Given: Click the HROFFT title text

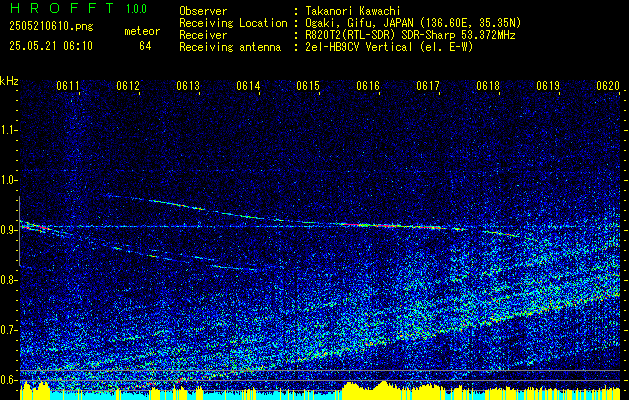Looking at the screenshot, I should point(62,8).
